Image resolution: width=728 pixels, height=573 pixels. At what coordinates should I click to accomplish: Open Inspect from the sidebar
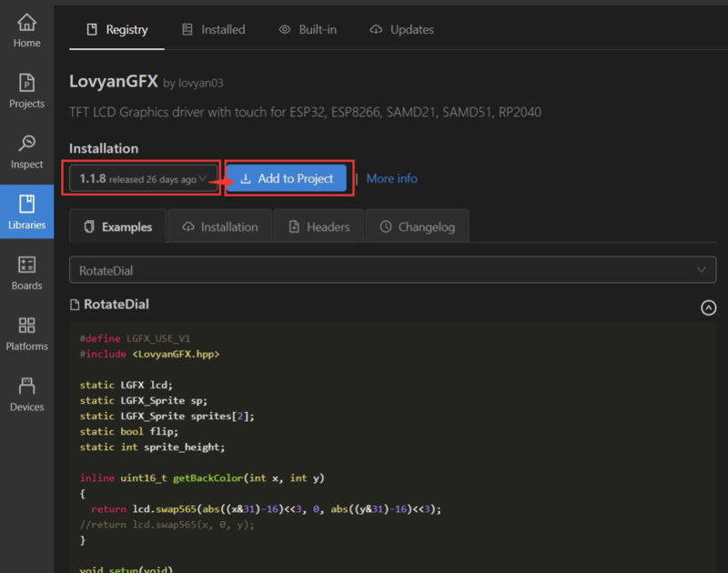(26, 152)
